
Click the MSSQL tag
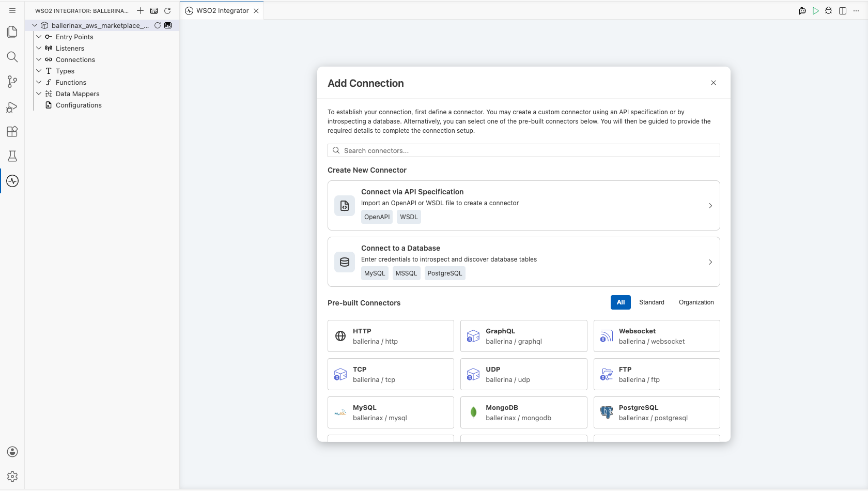(406, 273)
